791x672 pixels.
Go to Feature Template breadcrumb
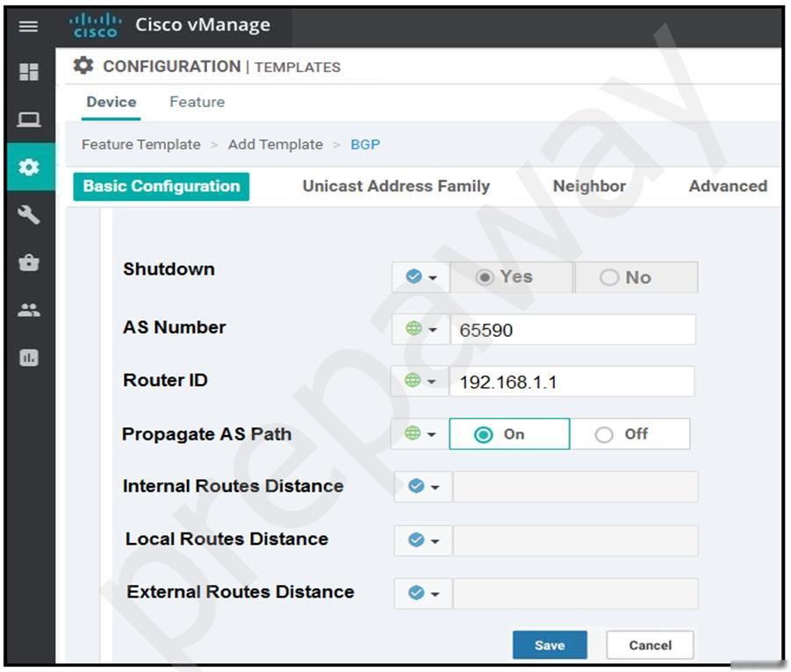140,145
